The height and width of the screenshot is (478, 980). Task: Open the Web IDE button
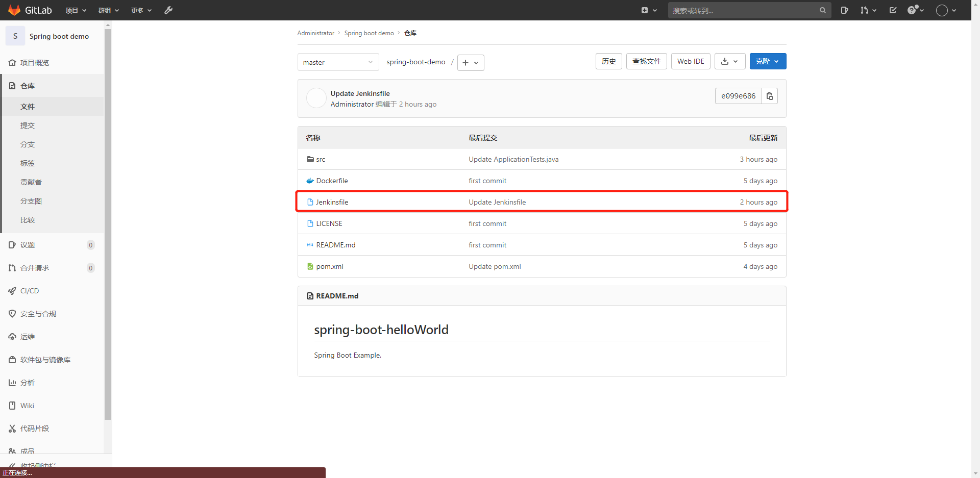pyautogui.click(x=691, y=61)
